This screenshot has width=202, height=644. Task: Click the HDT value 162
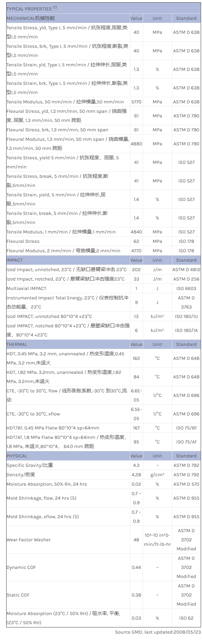click(x=136, y=358)
